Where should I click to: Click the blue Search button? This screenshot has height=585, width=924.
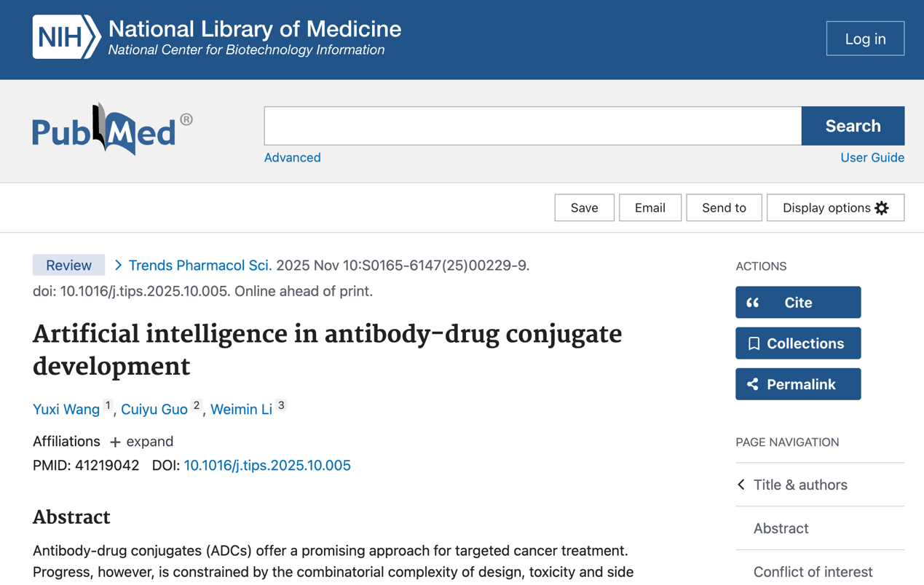point(853,126)
